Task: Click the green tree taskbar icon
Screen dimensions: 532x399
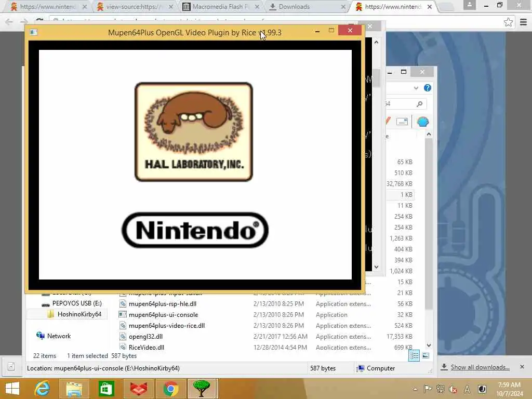Action: coord(202,389)
